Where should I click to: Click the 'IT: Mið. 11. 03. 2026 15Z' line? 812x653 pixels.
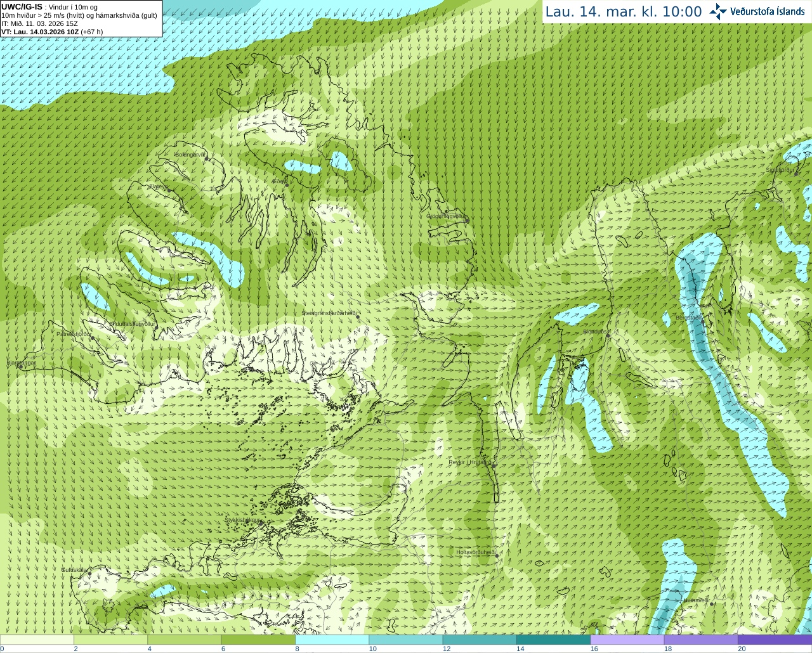pyautogui.click(x=39, y=23)
